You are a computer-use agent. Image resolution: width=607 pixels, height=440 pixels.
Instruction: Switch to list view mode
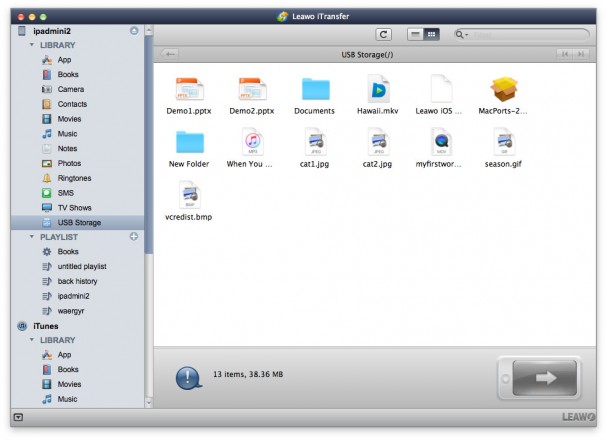(415, 34)
